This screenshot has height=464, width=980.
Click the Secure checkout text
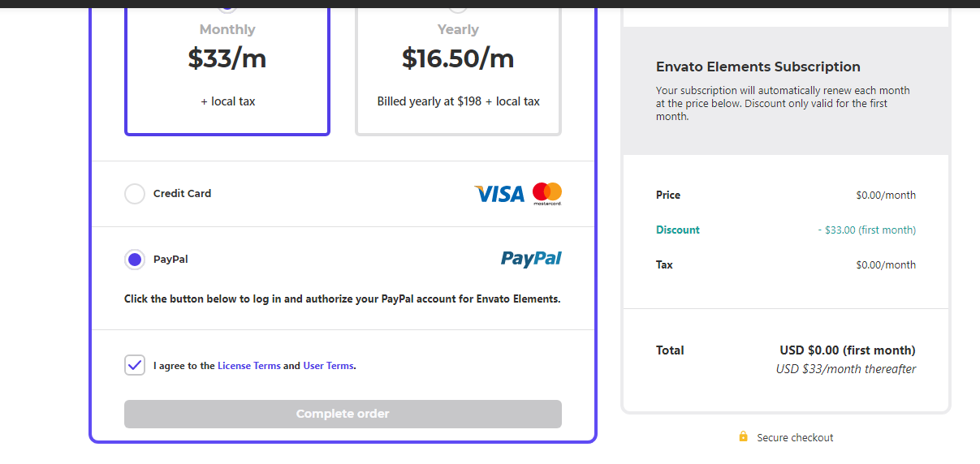tap(795, 437)
